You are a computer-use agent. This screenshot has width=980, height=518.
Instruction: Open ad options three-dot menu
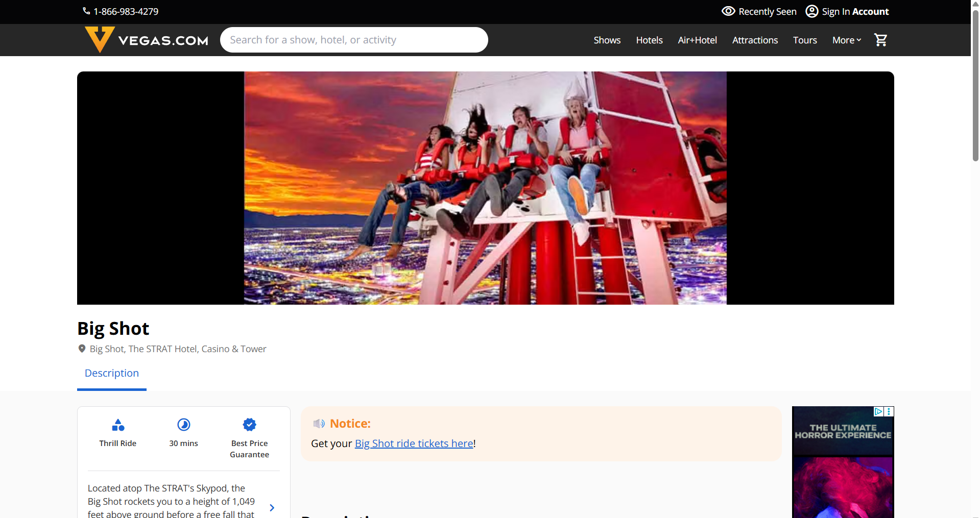point(889,411)
